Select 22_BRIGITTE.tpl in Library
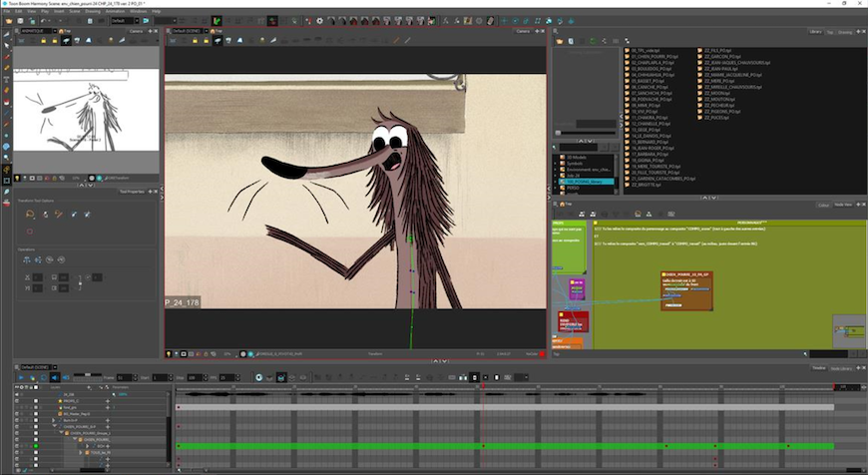The image size is (868, 475). tap(643, 185)
